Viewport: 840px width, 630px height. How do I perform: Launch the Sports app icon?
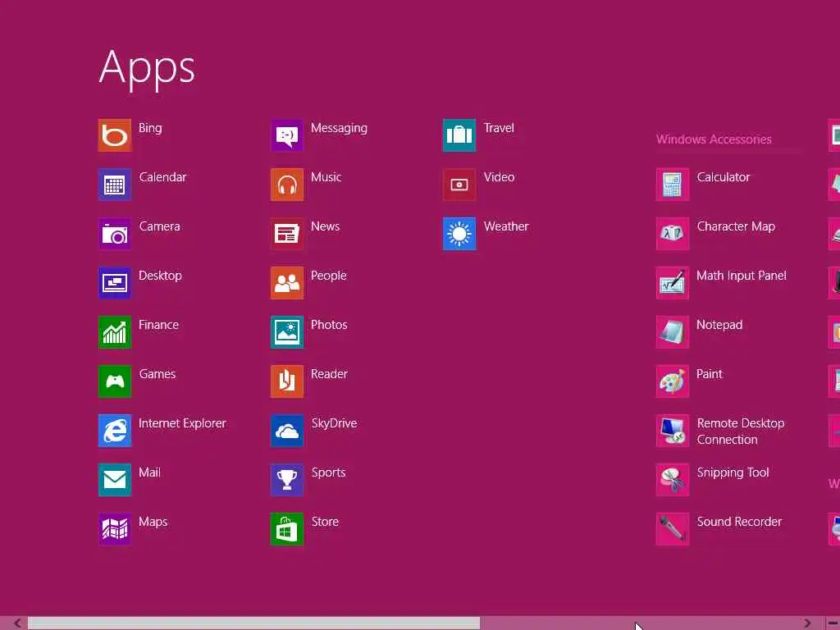287,480
